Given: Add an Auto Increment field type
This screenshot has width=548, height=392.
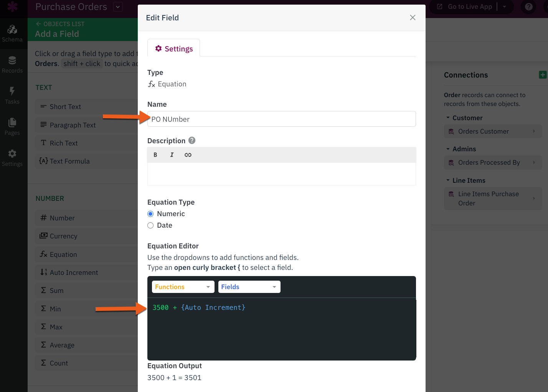Looking at the screenshot, I should point(74,273).
